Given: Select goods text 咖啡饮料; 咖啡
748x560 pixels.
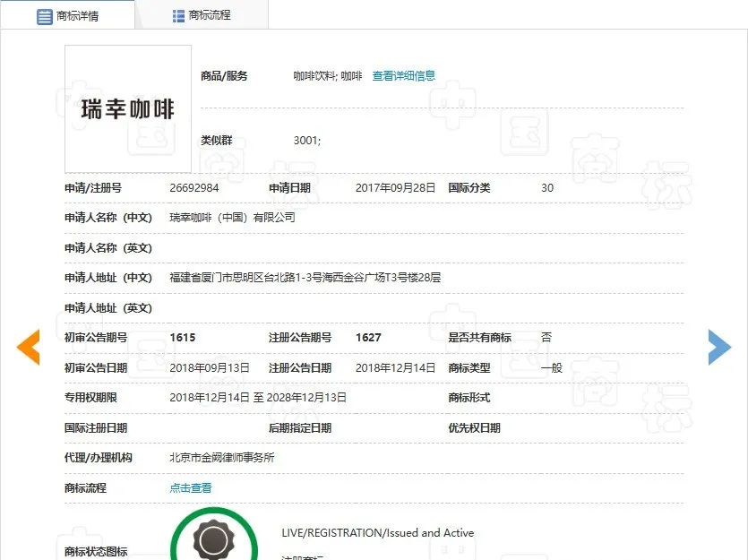Looking at the screenshot, I should click(328, 76).
